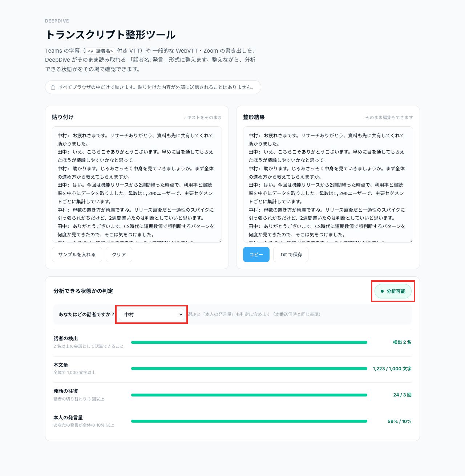This screenshot has height=476, width=465.
Task: Click the 本文量 progress bar
Action: [x=249, y=369]
